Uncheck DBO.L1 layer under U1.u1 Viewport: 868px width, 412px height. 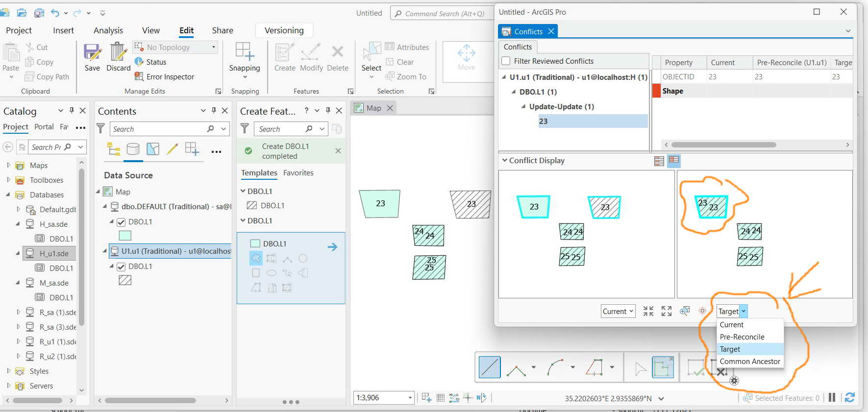[x=121, y=267]
